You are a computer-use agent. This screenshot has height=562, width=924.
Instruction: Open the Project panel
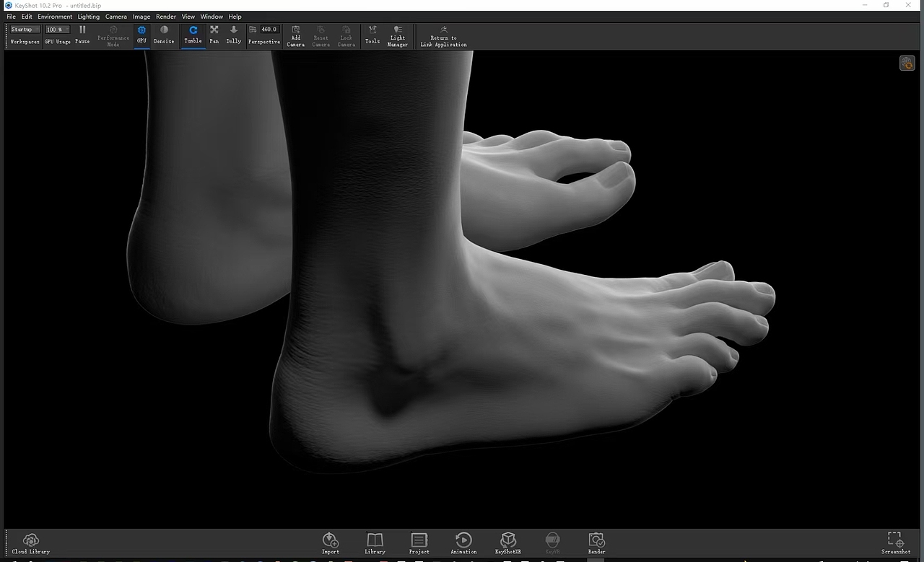click(x=419, y=543)
